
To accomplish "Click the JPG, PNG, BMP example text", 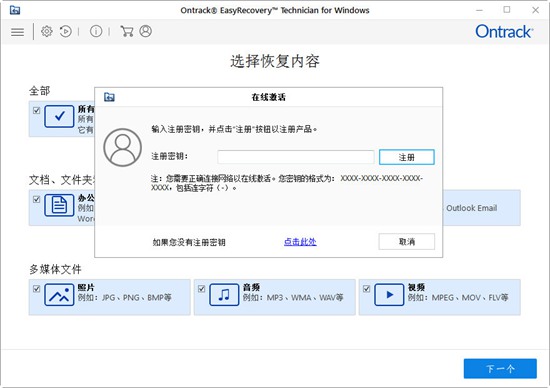I will (x=125, y=297).
